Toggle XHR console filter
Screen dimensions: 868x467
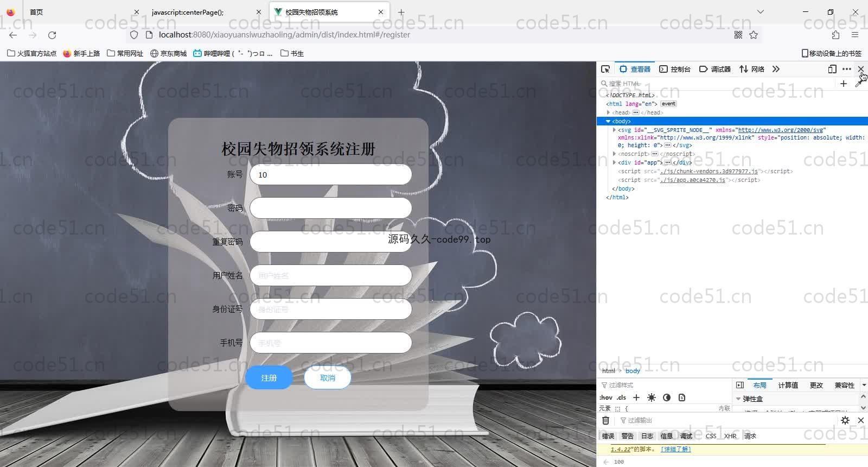tap(730, 436)
